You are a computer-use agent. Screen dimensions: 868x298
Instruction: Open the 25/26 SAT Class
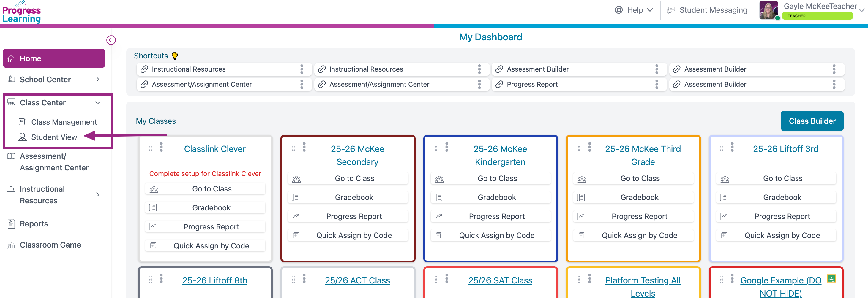click(500, 280)
